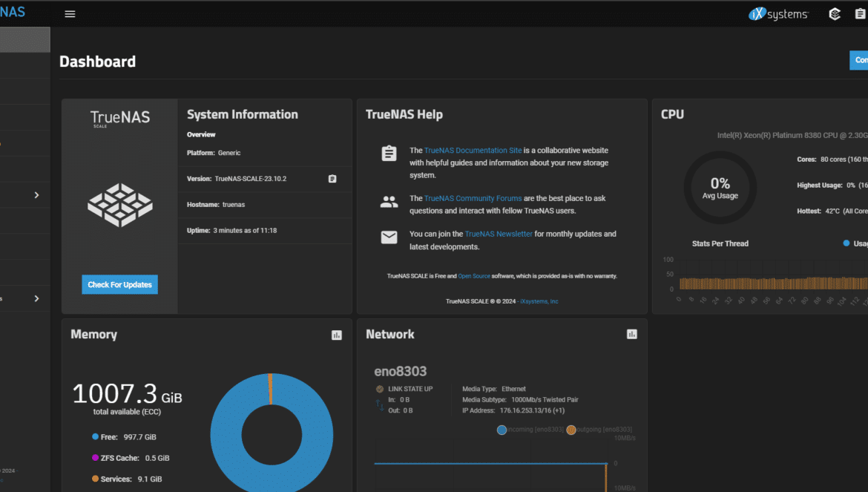The height and width of the screenshot is (492, 868).
Task: Click the in/out traffic arrows icon for eno8303
Action: (x=380, y=405)
